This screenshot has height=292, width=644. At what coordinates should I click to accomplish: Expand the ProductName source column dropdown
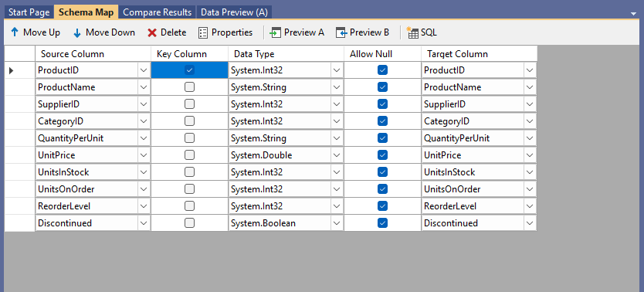click(x=144, y=87)
